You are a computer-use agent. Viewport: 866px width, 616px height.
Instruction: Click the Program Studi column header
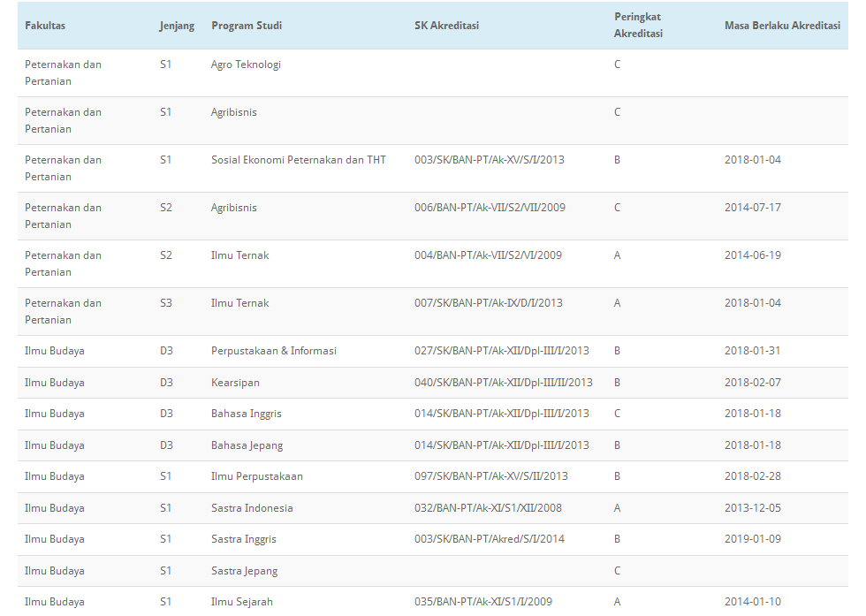[x=247, y=26]
